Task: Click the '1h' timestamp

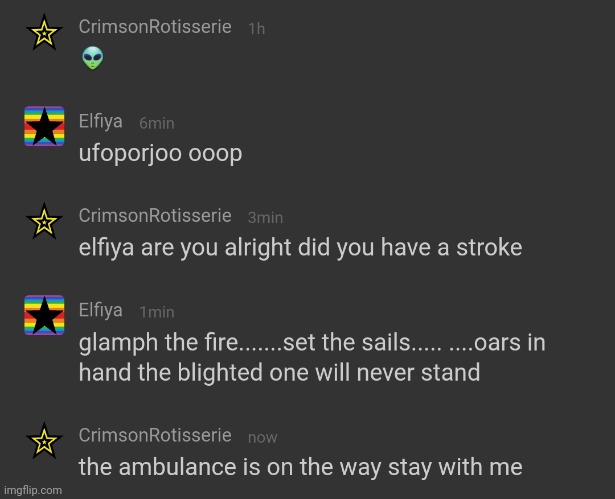Action: (x=257, y=28)
